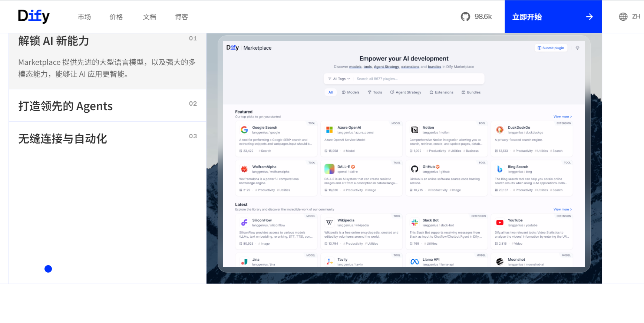This screenshot has width=644, height=323.
Task: Switch to the Bundles tab
Action: 471,92
